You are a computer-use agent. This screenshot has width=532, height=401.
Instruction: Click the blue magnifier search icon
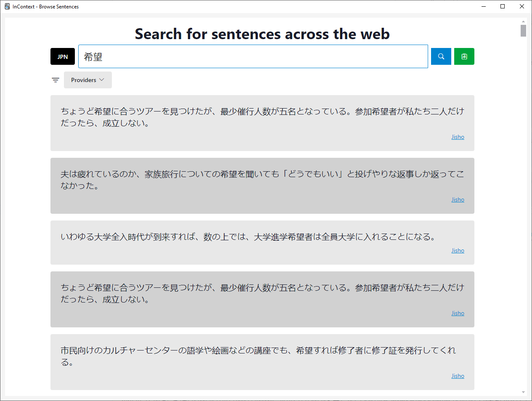(441, 56)
